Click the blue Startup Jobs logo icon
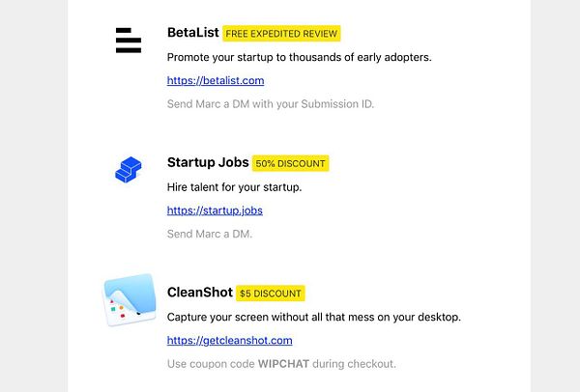Viewport: 580px width, 392px height. coord(129,171)
